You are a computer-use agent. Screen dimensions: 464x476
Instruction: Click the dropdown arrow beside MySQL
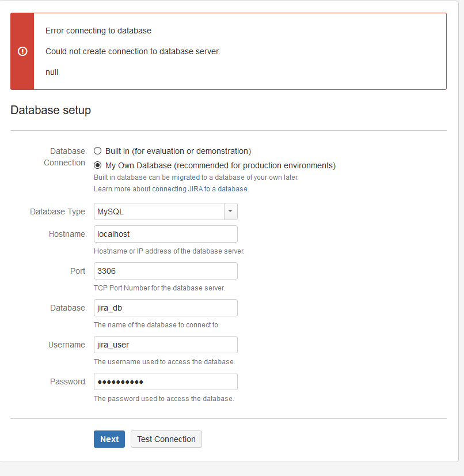[x=230, y=211]
